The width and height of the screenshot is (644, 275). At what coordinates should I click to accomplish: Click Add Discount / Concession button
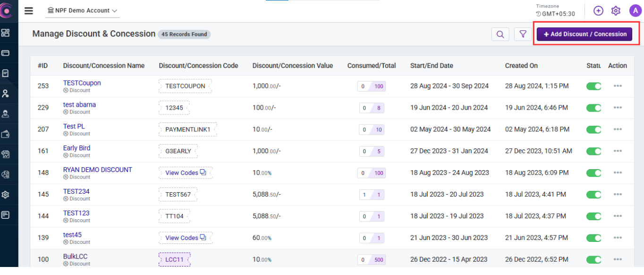[585, 34]
